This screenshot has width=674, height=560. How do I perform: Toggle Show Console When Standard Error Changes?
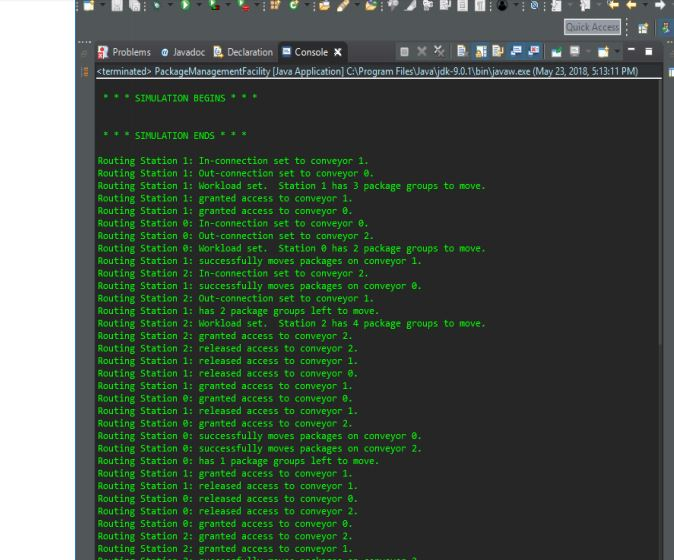tap(534, 51)
